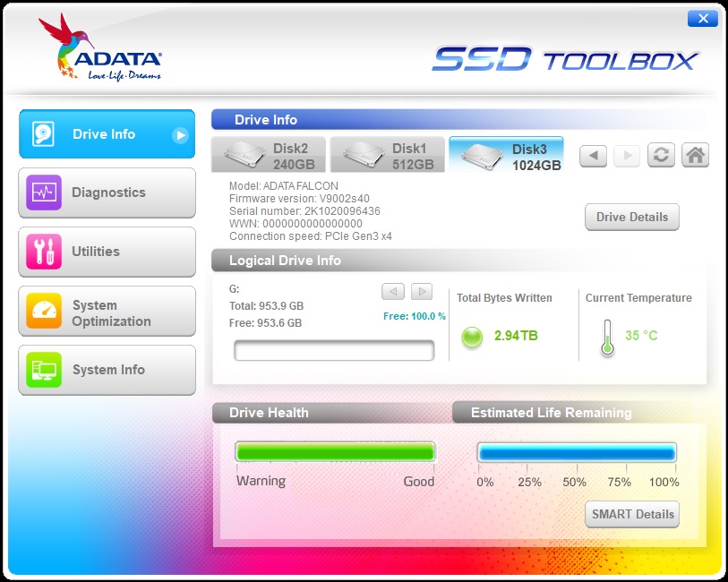728x582 pixels.
Task: Click 'Total: 953.9 GB' text
Action: pyautogui.click(x=267, y=306)
